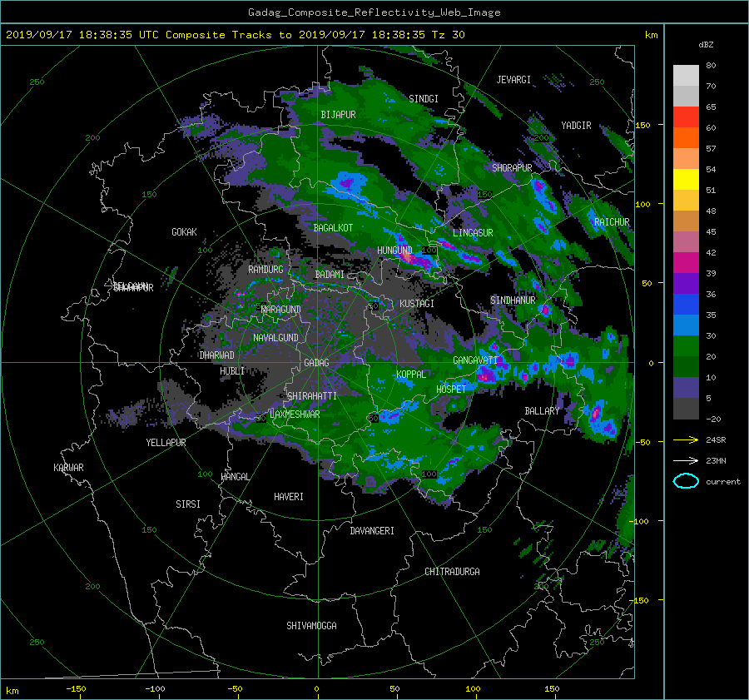Image resolution: width=749 pixels, height=700 pixels.
Task: Click the LINGASUR city label
Action: click(x=473, y=233)
